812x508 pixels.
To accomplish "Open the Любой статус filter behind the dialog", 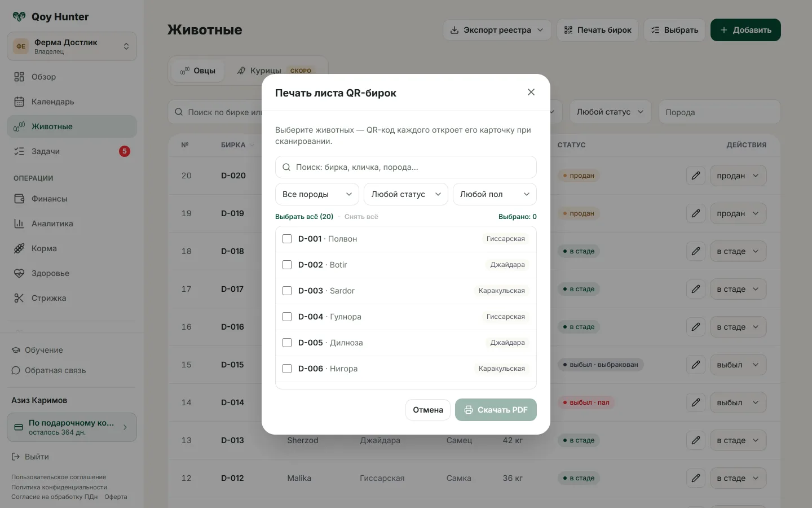I will [x=610, y=112].
